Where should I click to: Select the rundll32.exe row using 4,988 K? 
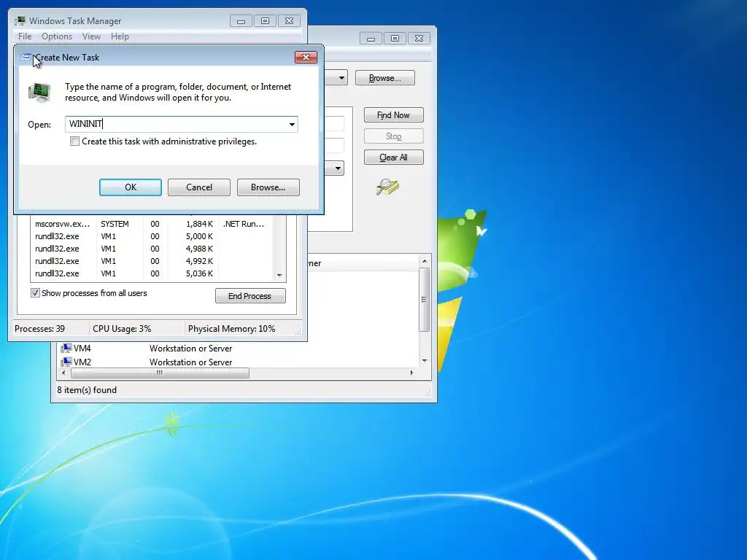tap(152, 249)
